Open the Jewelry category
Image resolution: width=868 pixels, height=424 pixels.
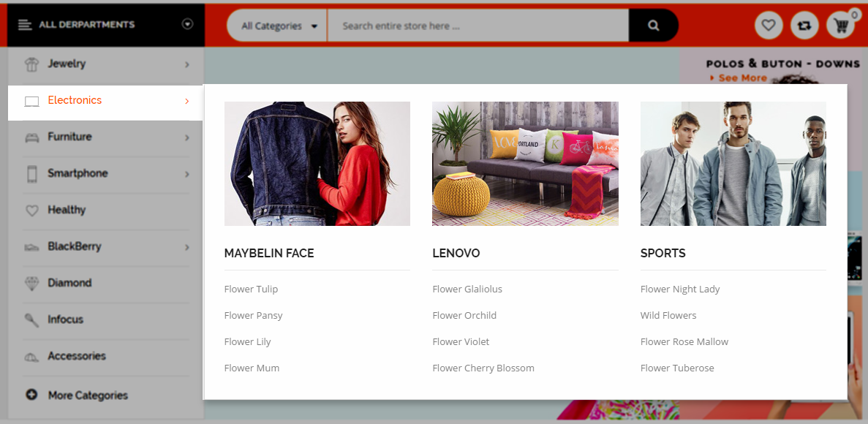tap(67, 64)
